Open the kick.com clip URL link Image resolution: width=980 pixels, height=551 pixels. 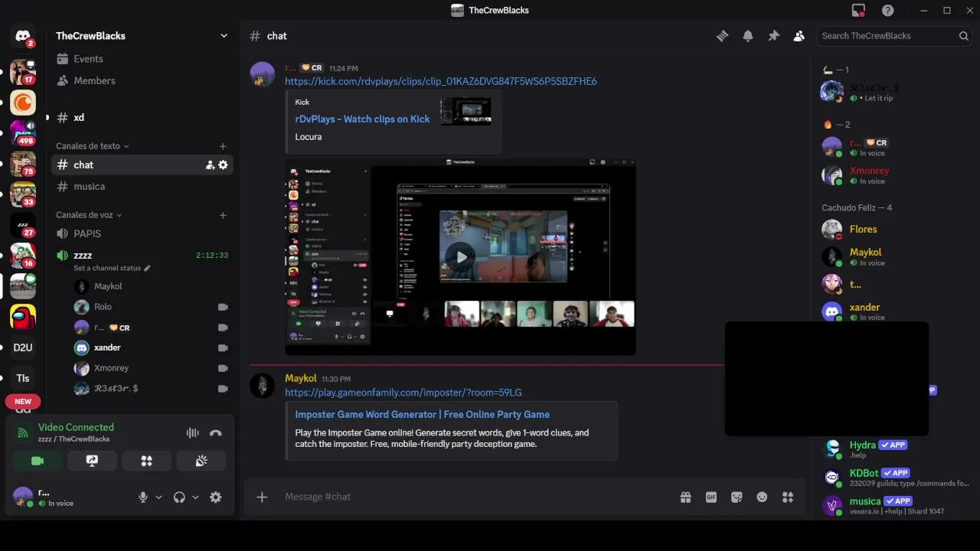pyautogui.click(x=441, y=81)
